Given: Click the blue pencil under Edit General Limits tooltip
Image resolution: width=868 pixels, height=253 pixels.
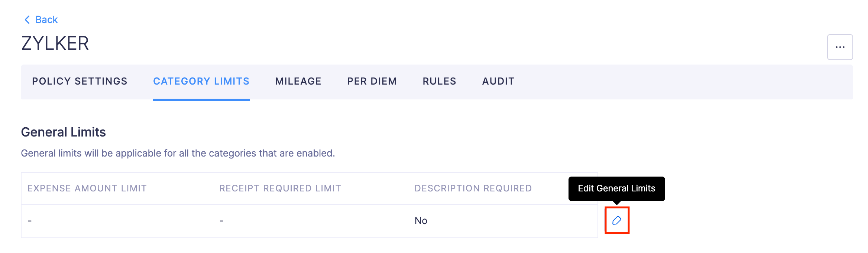Looking at the screenshot, I should 617,220.
